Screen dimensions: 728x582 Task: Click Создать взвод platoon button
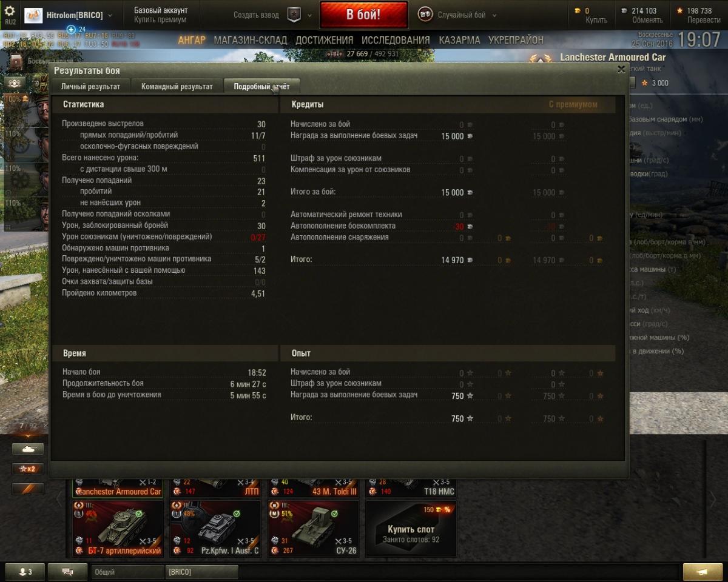pyautogui.click(x=257, y=15)
